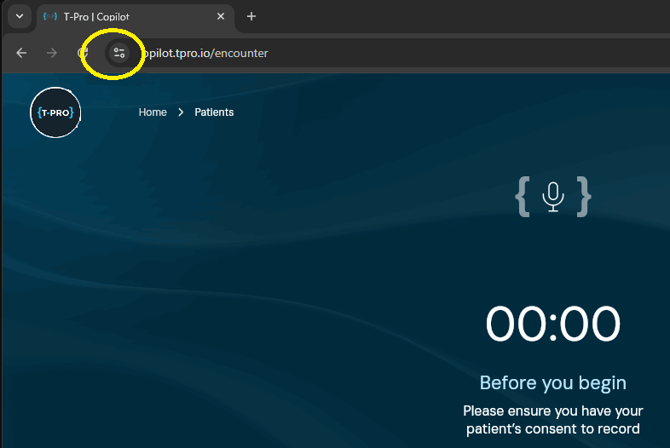Click the breadcrumb chevron between Home and Patients
670x448 pixels.
point(181,112)
